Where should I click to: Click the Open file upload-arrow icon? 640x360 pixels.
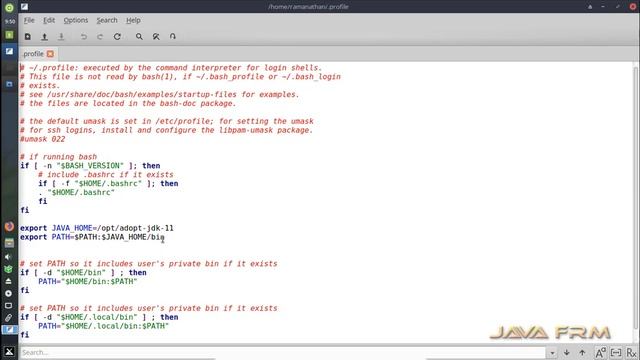44,37
